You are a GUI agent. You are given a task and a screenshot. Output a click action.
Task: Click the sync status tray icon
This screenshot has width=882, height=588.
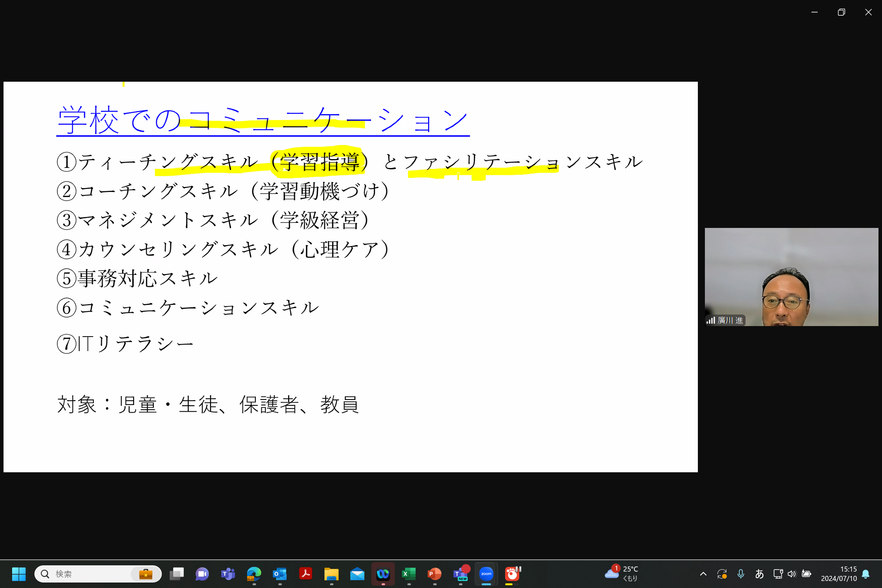pyautogui.click(x=722, y=574)
